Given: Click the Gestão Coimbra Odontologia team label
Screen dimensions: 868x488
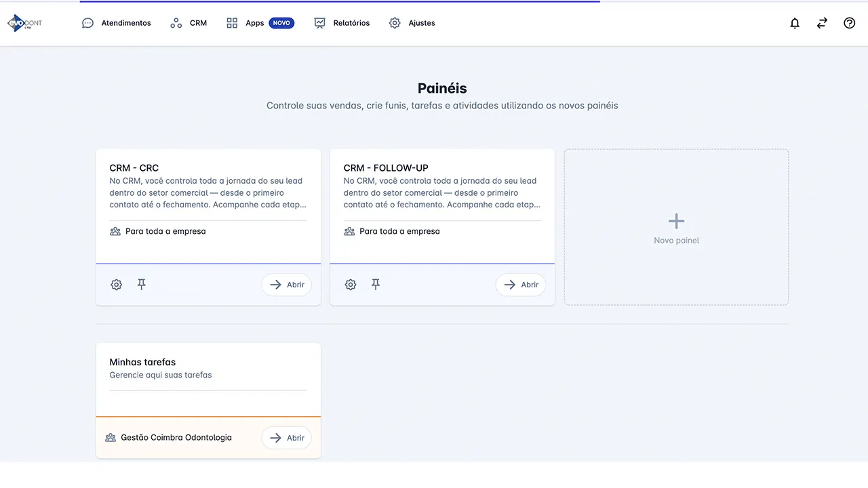Looking at the screenshot, I should [176, 438].
